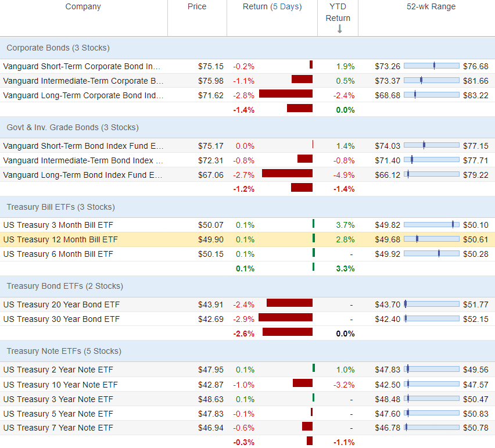Click the 52-wk Range column header
This screenshot has height=448, width=495.
tap(431, 6)
